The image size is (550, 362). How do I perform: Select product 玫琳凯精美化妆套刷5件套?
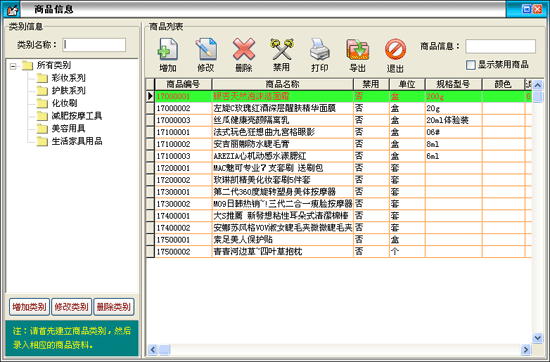pos(262,180)
